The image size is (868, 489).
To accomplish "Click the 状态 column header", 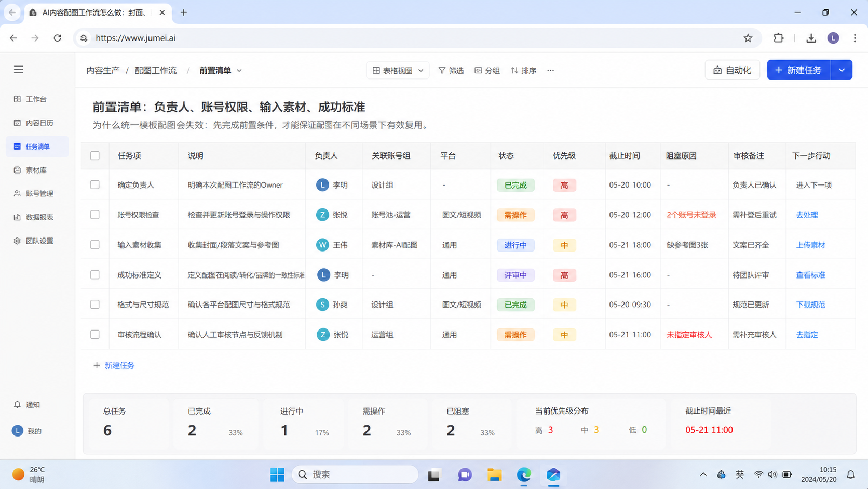I will 506,156.
